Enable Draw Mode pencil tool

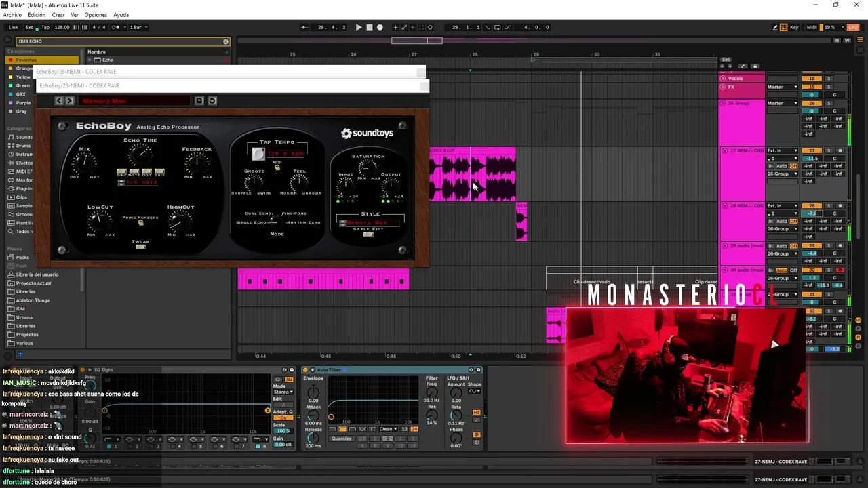pos(775,27)
